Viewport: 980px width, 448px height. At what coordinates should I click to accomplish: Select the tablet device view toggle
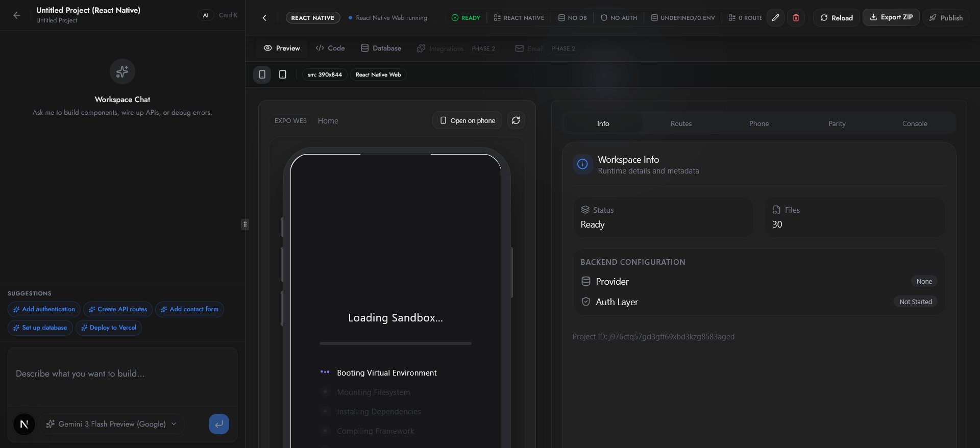point(283,74)
